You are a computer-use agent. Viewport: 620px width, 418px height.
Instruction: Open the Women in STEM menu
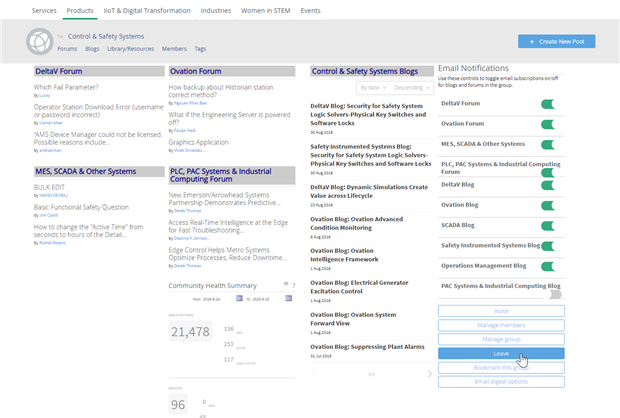pyautogui.click(x=266, y=11)
